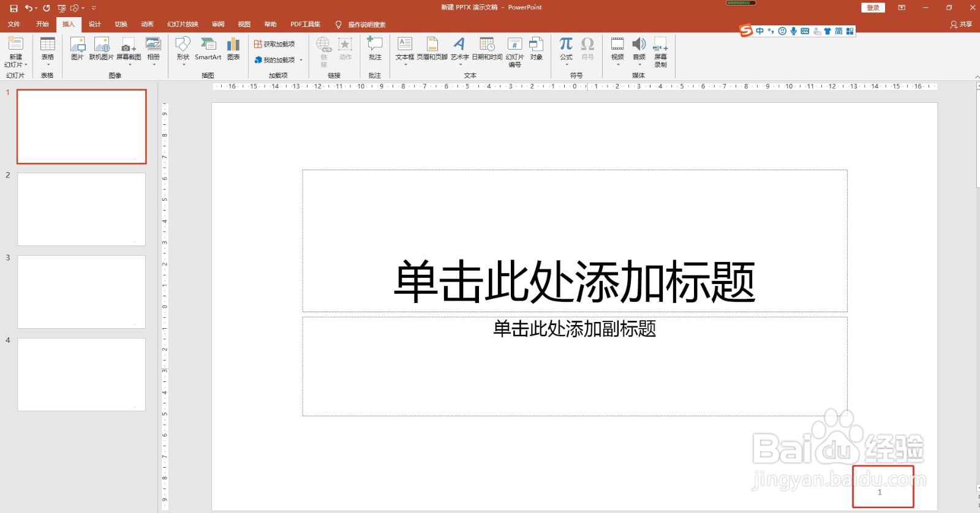
Task: Insert SmartArt graphic
Action: click(x=208, y=49)
